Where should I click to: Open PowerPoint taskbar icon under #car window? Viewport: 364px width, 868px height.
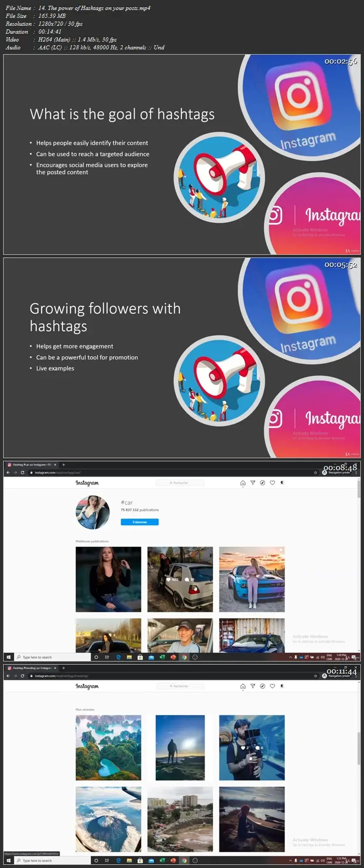[x=173, y=657]
